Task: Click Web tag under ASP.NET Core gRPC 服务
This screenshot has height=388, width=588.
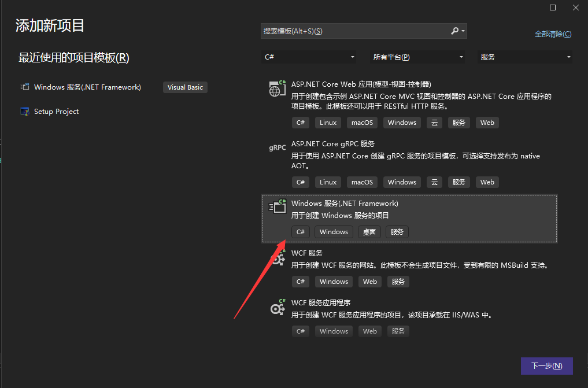Action: tap(487, 182)
